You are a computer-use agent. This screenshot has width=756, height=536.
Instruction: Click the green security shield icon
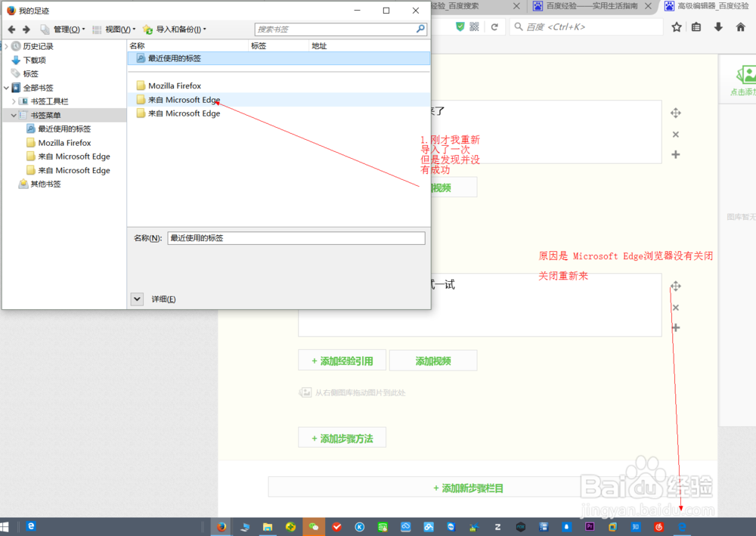coord(460,25)
